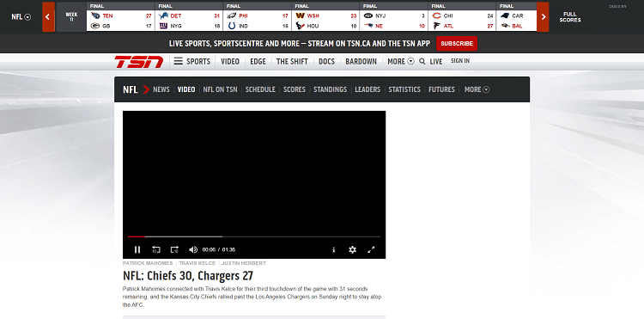Image resolution: width=644 pixels, height=319 pixels.
Task: Rewind the video ten seconds
Action: [x=156, y=249]
